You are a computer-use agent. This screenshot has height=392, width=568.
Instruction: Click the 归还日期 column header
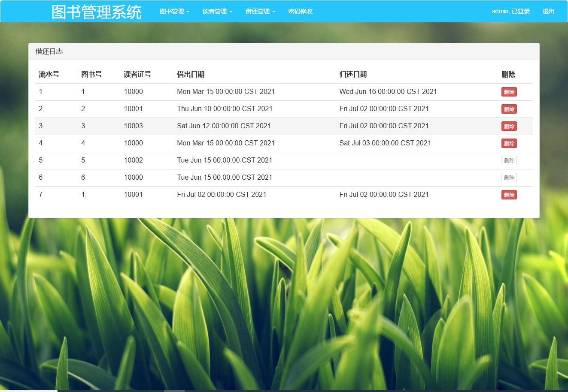tap(353, 74)
